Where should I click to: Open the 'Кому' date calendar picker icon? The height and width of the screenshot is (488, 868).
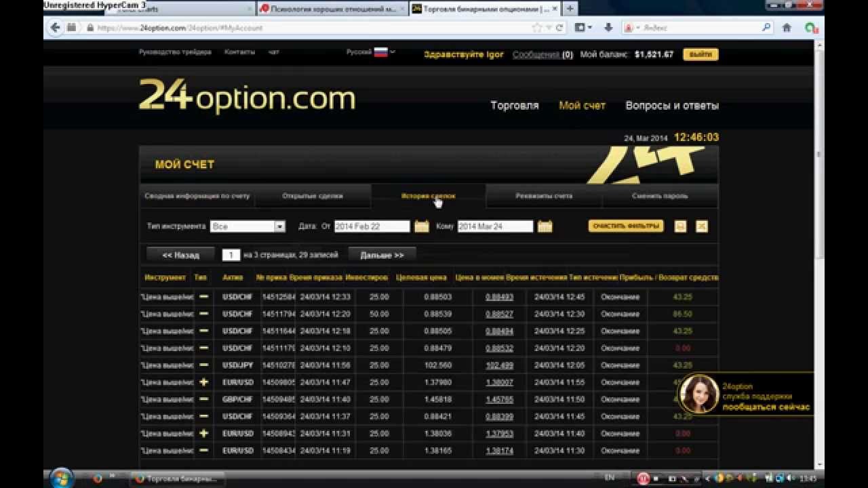(545, 226)
